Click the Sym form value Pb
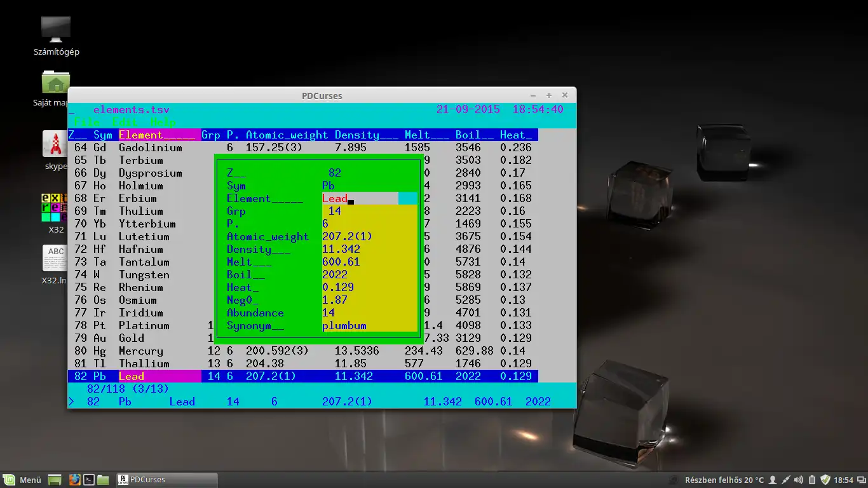Screen dimensions: 868x488 point(329,186)
